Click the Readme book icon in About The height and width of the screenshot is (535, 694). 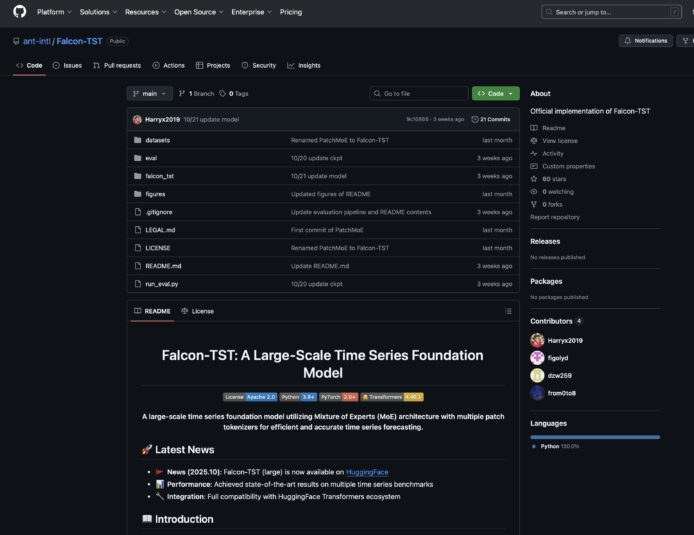tap(534, 128)
